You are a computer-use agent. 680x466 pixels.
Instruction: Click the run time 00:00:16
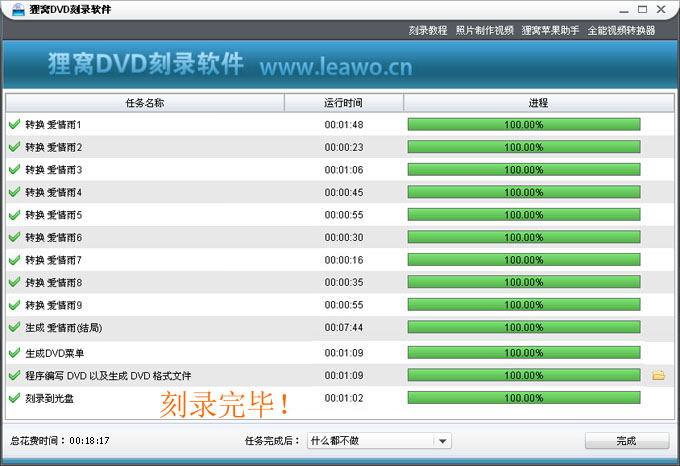point(344,260)
